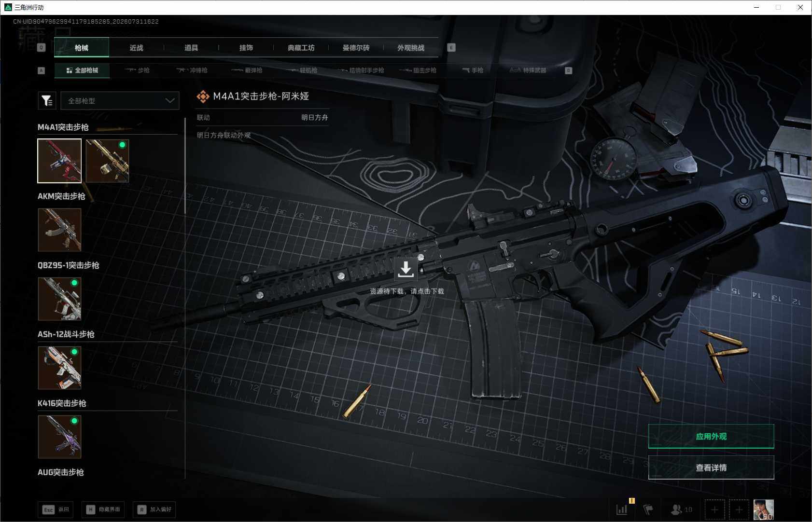
Task: Open the friends list icon showing 10
Action: click(682, 509)
